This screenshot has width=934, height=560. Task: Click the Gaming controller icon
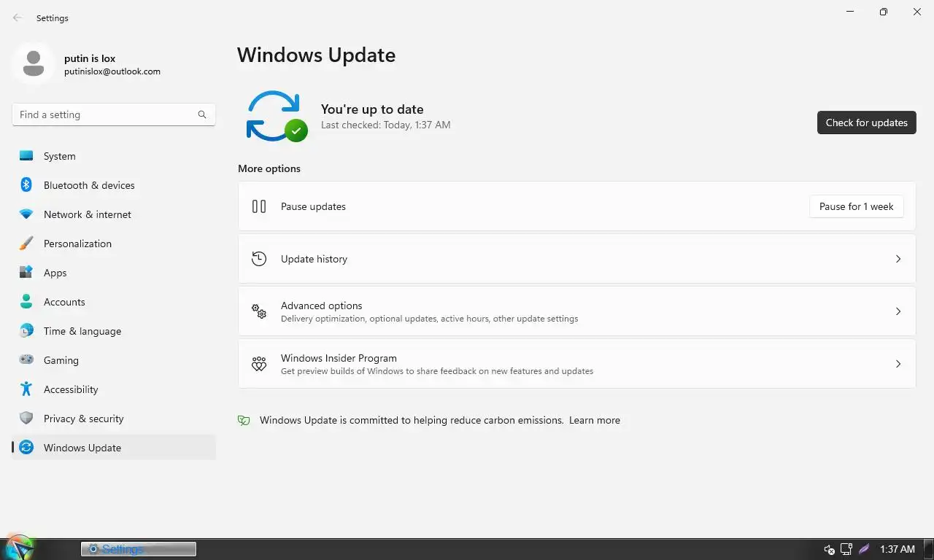coord(26,359)
